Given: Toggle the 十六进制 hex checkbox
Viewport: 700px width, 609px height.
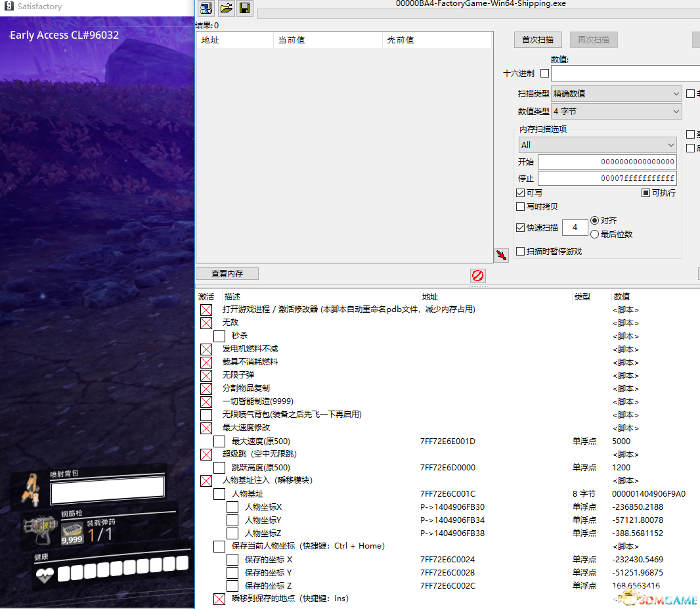Looking at the screenshot, I should [544, 73].
